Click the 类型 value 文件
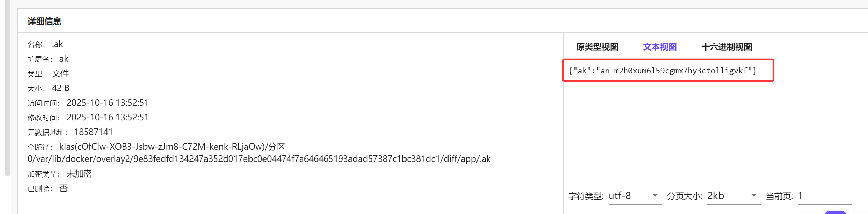Screen dimensions: 868x214 (x=60, y=74)
